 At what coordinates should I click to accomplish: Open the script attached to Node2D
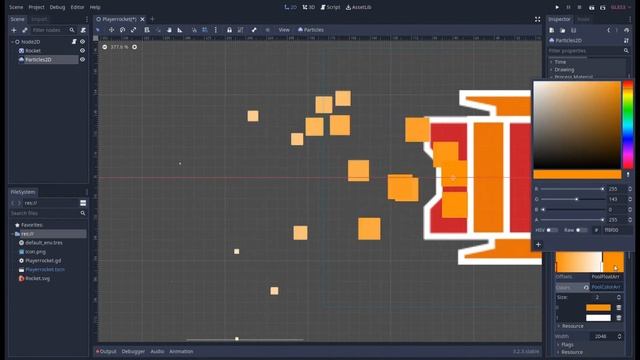(x=74, y=42)
